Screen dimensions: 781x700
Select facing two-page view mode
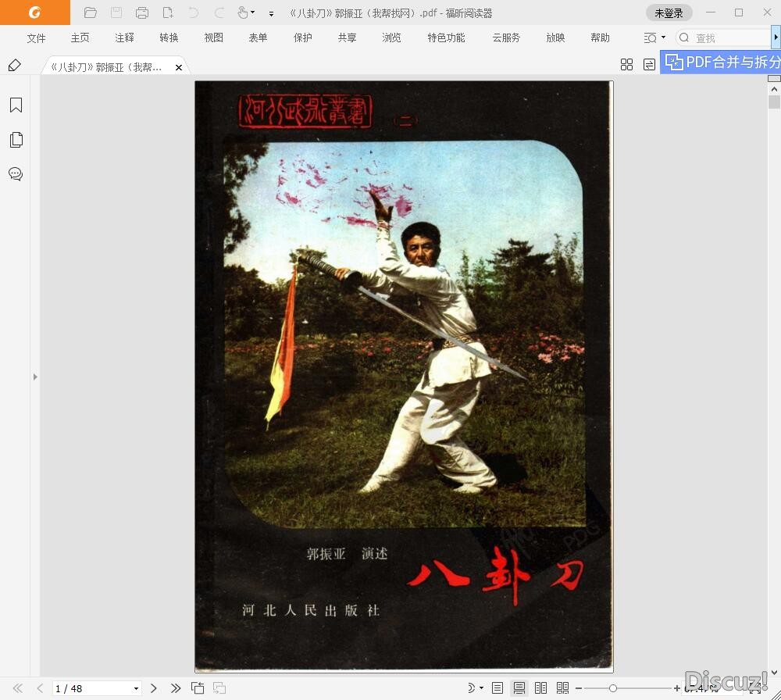point(541,688)
